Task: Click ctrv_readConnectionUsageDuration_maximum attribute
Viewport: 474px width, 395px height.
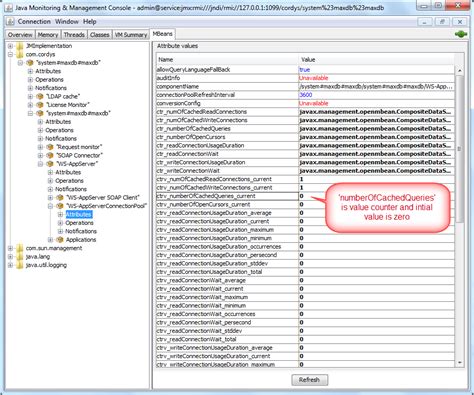Action: click(x=215, y=230)
